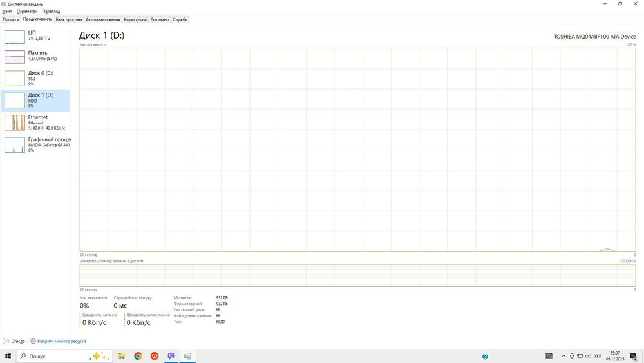The width and height of the screenshot is (644, 363).
Task: Click the Task Manager taskbar icon
Action: coord(187,356)
